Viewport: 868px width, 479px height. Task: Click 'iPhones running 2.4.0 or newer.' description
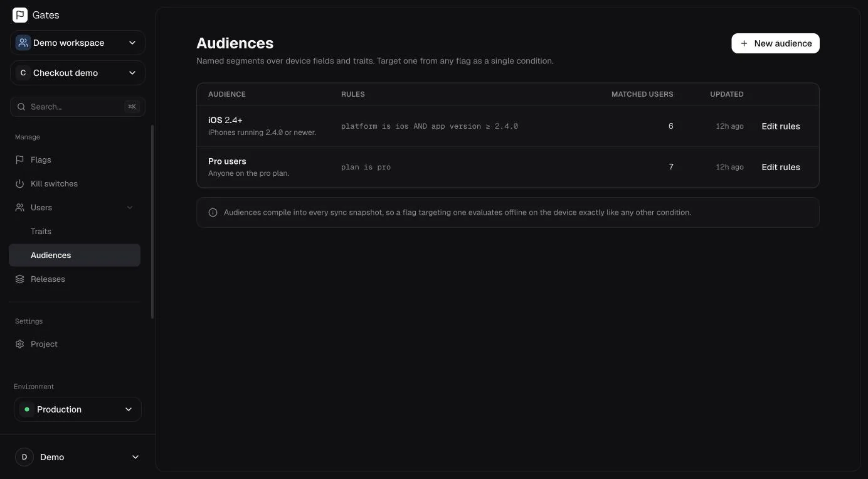pos(262,132)
